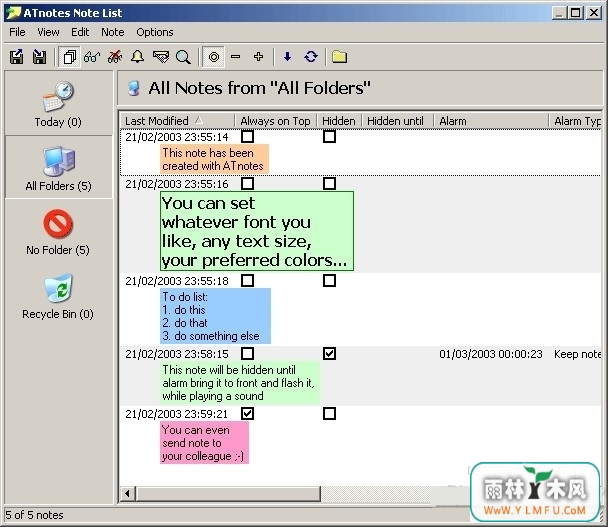This screenshot has width=608, height=527.
Task: Toggle the copy notes toolbar button
Action: tap(69, 57)
